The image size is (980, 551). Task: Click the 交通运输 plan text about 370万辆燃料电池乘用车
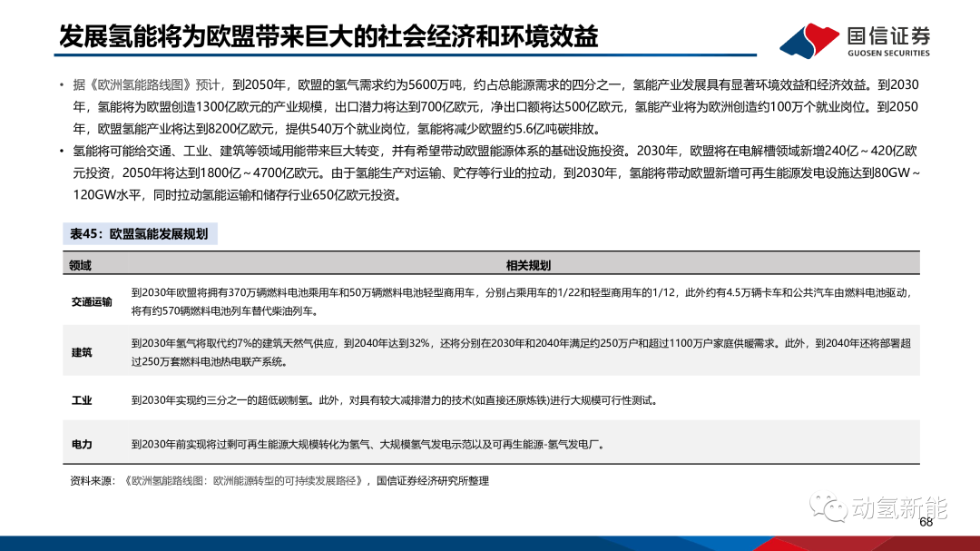pyautogui.click(x=521, y=301)
